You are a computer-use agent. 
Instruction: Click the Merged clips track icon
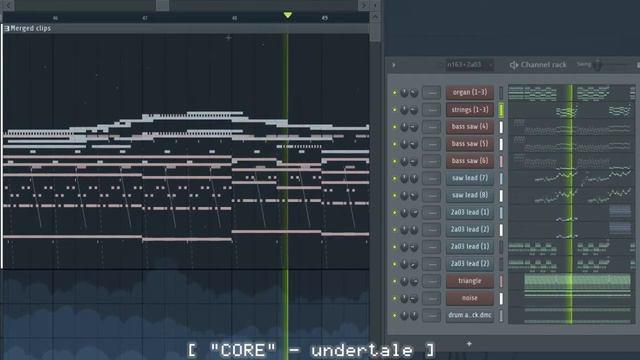(7, 28)
